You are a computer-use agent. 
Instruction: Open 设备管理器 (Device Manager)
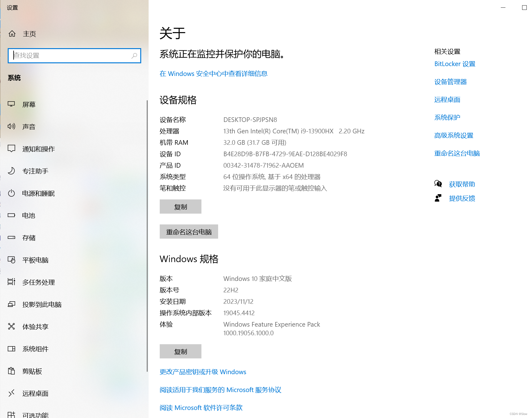coord(450,82)
